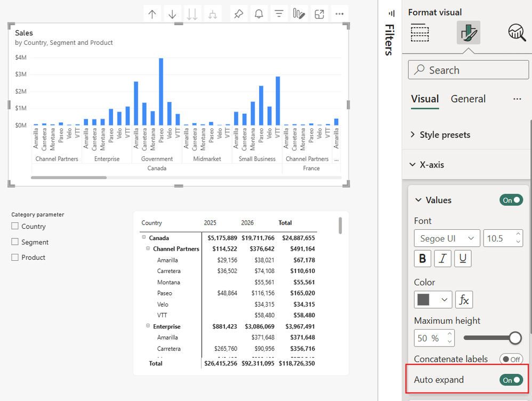Collapse Channel Partners row in matrix
Viewport: 532px width, 401px height.
point(148,248)
